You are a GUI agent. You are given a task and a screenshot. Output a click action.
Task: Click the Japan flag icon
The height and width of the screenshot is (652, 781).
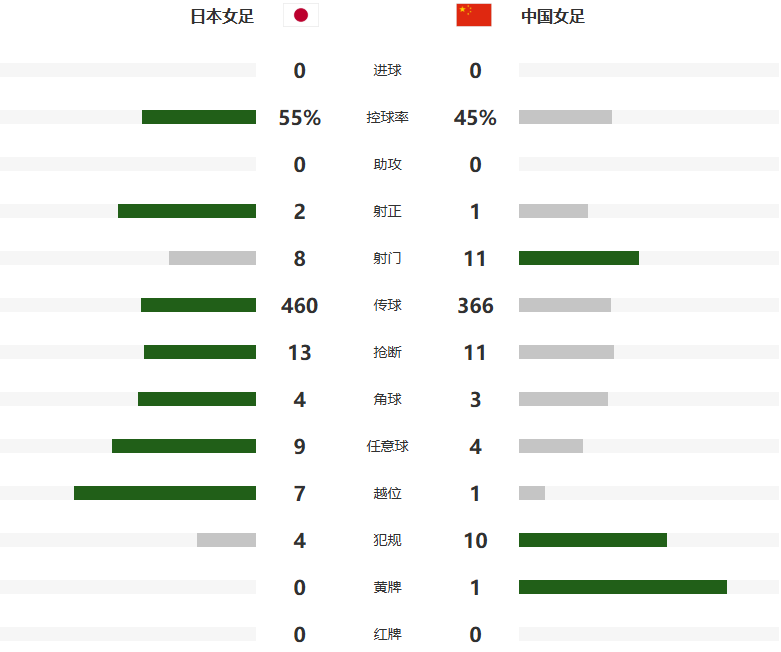coord(301,15)
